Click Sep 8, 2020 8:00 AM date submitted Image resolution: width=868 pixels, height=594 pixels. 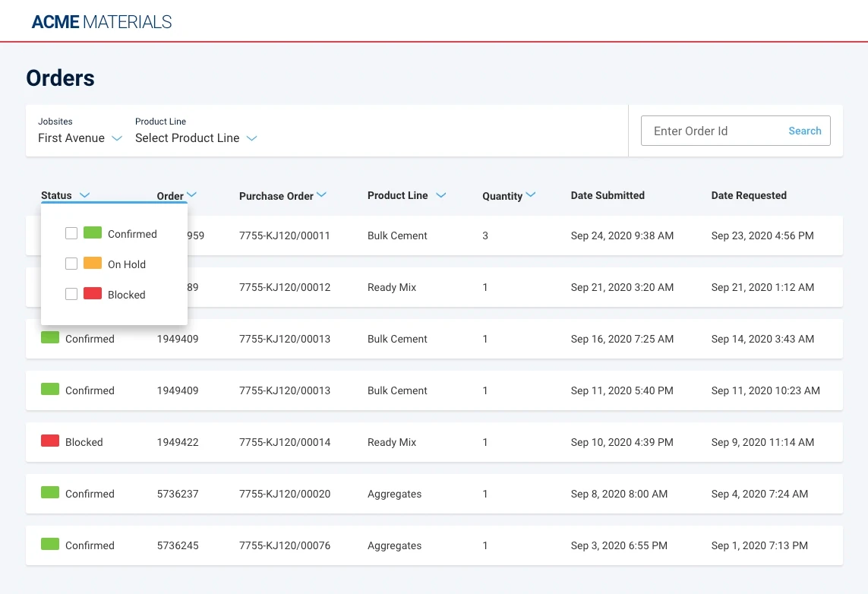[x=619, y=494]
